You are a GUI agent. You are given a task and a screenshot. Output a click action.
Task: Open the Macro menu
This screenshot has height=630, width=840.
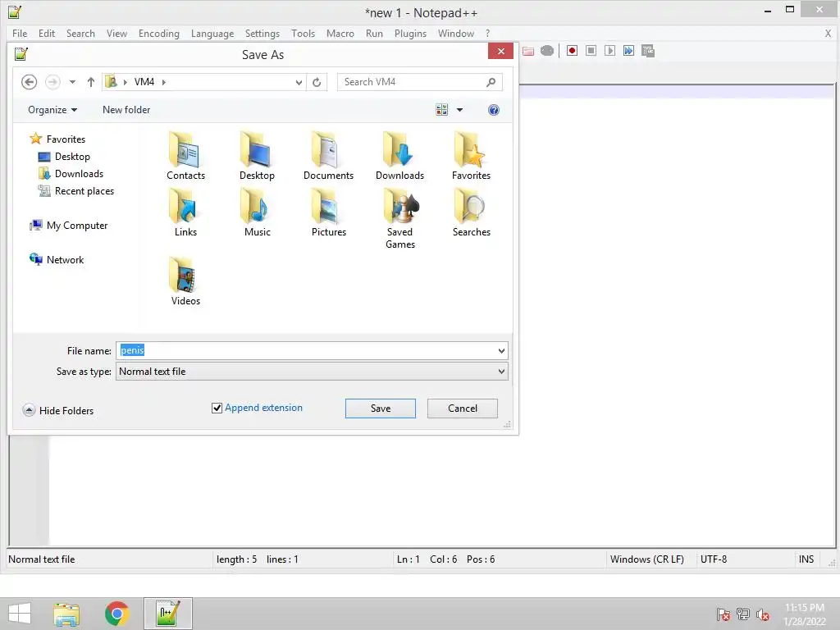point(340,33)
